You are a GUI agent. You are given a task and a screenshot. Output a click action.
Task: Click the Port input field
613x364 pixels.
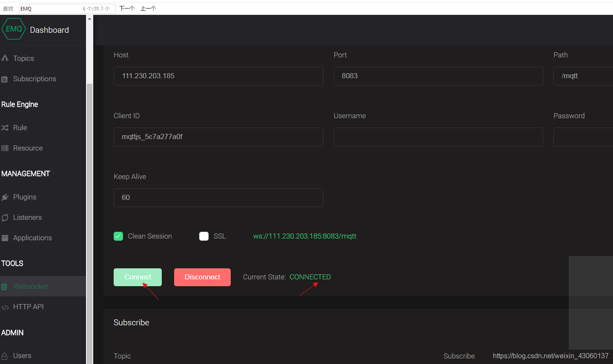[x=438, y=76]
